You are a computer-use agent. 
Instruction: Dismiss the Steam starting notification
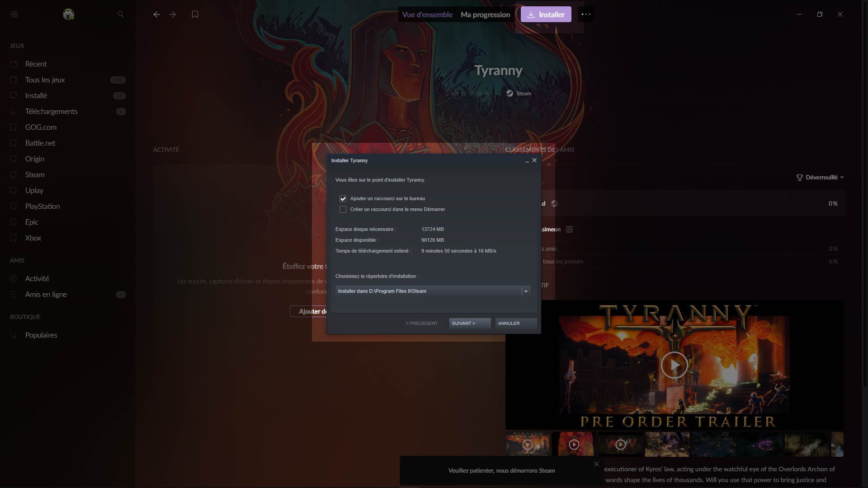(x=596, y=464)
